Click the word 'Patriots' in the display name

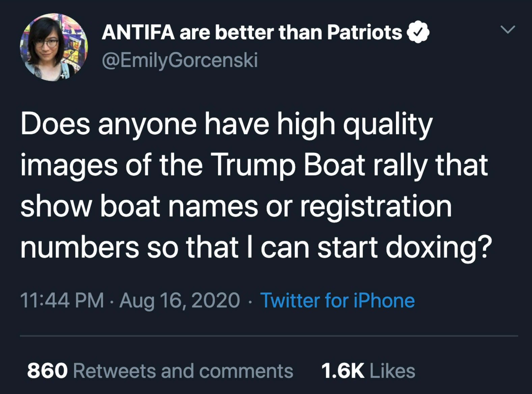click(364, 32)
